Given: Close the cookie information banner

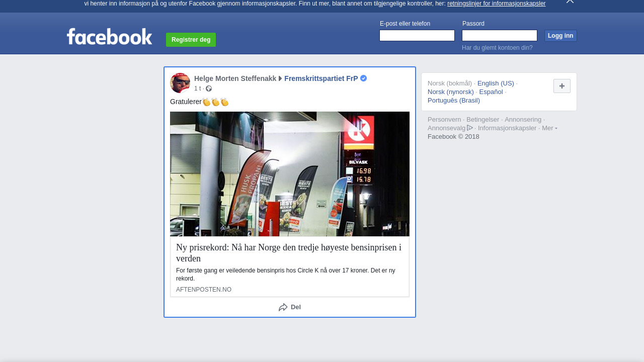Looking at the screenshot, I should tap(570, 2).
